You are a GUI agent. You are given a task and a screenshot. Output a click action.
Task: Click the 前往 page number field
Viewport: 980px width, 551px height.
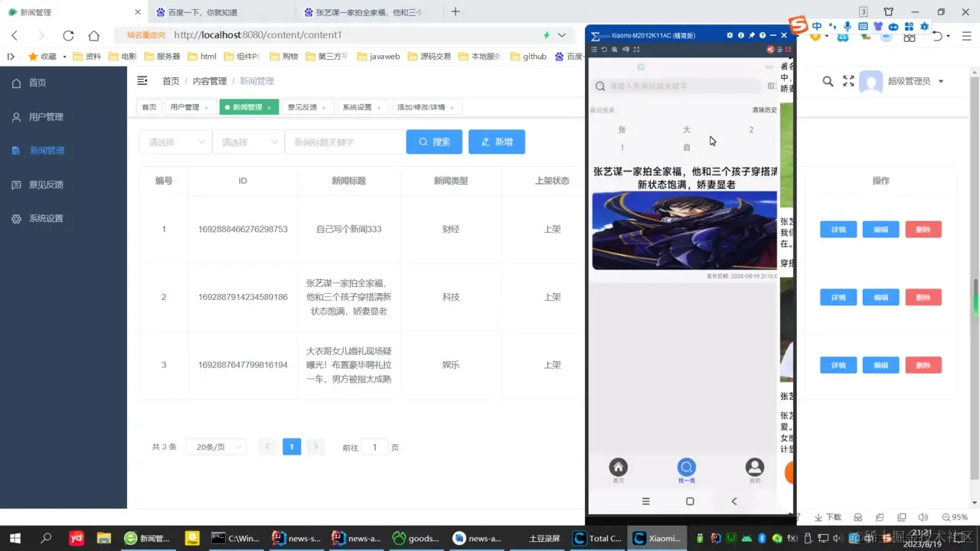click(374, 447)
